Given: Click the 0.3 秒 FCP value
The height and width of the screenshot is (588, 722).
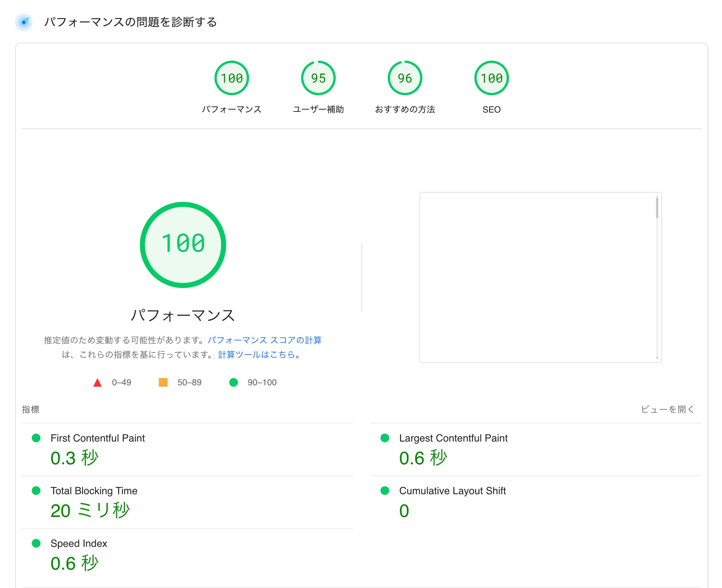Looking at the screenshot, I should [75, 458].
